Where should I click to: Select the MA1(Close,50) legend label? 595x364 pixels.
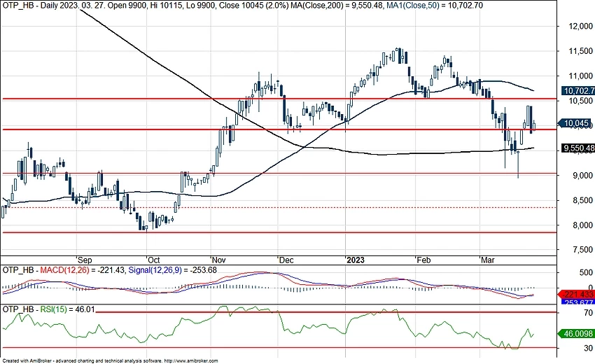coord(417,6)
